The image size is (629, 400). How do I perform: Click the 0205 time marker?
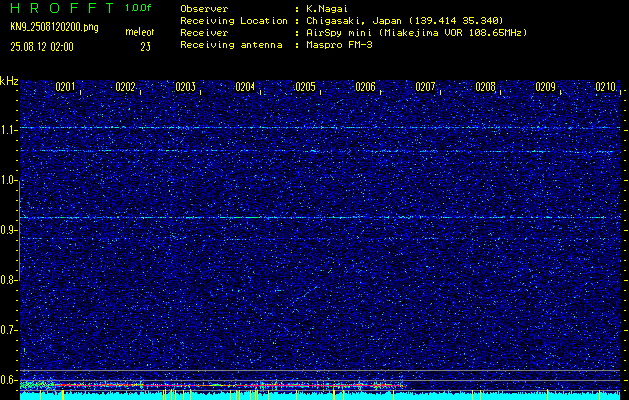[x=305, y=87]
